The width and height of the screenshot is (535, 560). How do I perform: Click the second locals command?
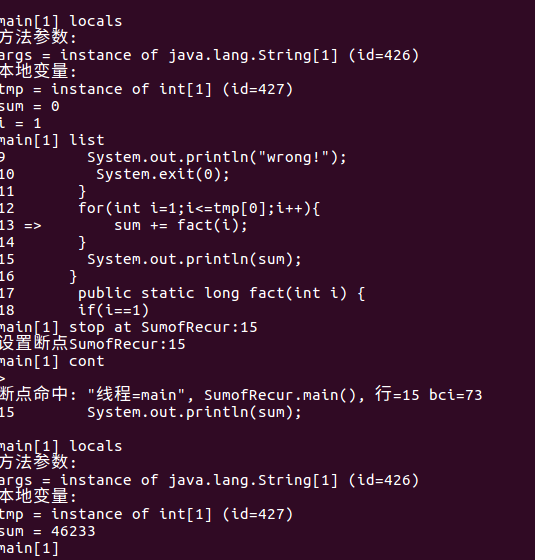(x=61, y=446)
